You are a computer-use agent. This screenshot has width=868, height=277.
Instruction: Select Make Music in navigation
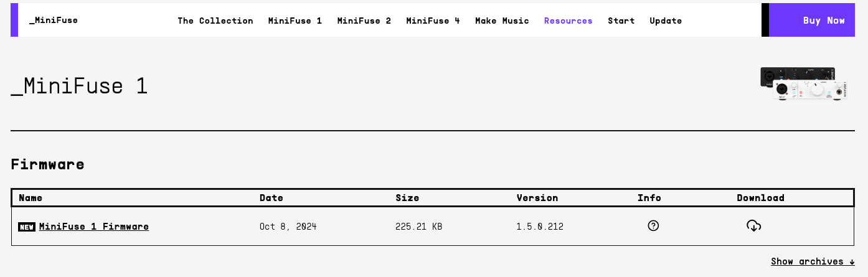502,21
